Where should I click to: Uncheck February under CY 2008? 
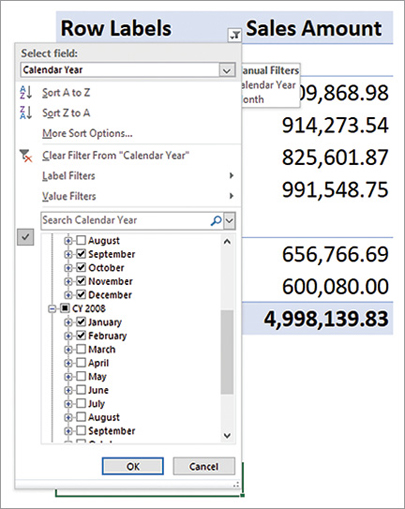(x=81, y=335)
